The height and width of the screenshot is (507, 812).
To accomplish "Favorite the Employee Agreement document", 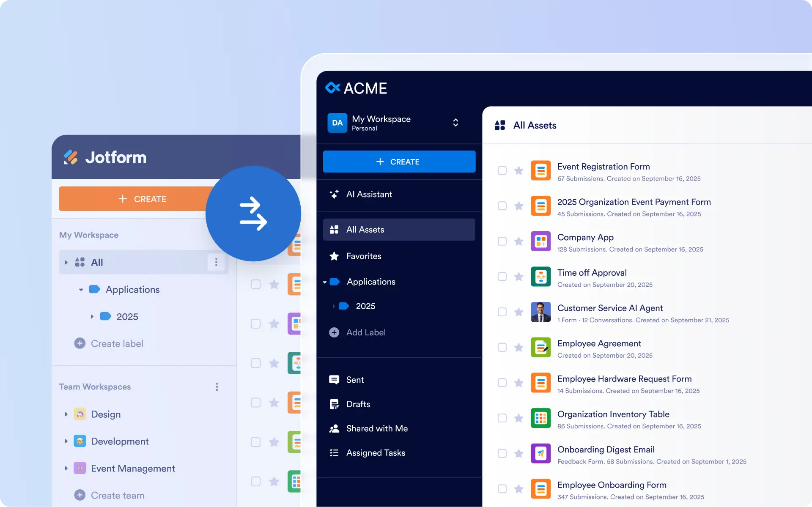I will pyautogui.click(x=518, y=348).
